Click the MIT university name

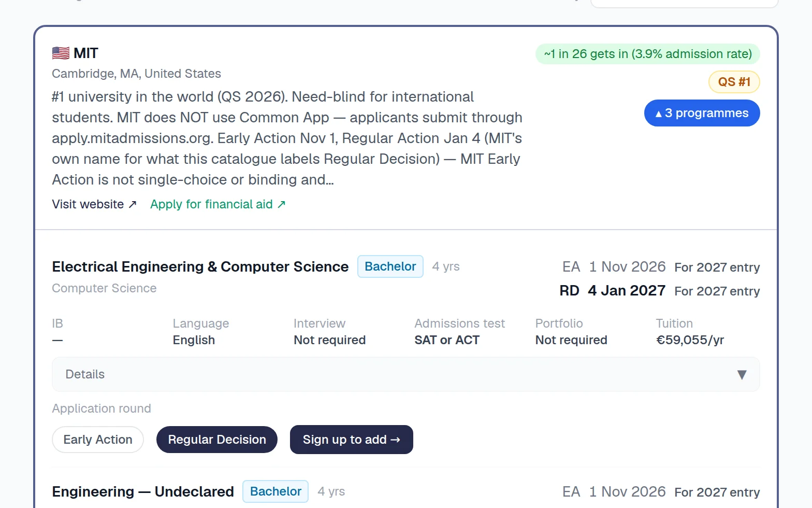click(86, 53)
